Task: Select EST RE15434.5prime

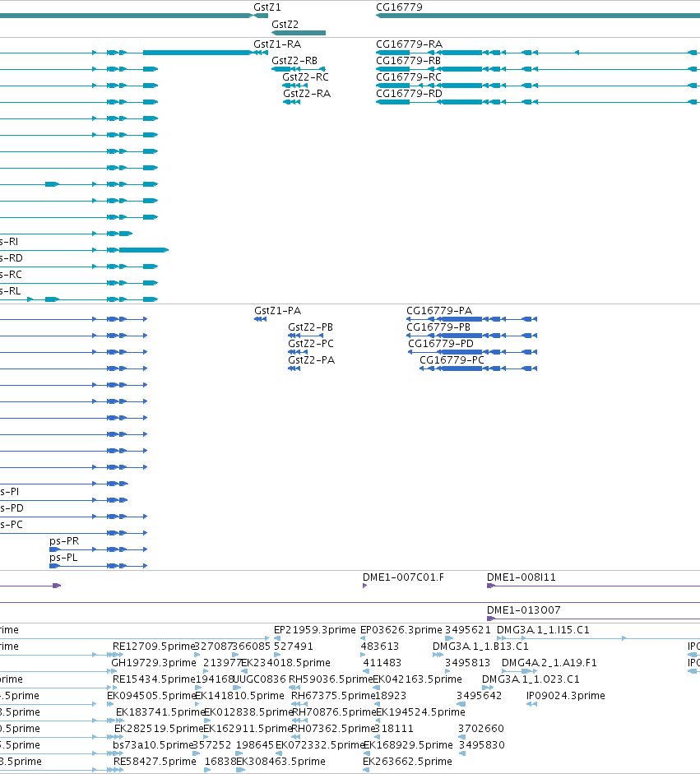Action: pos(154,679)
